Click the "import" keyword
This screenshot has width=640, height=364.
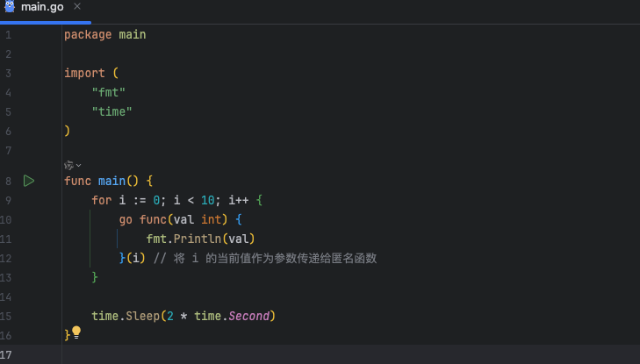(x=84, y=74)
